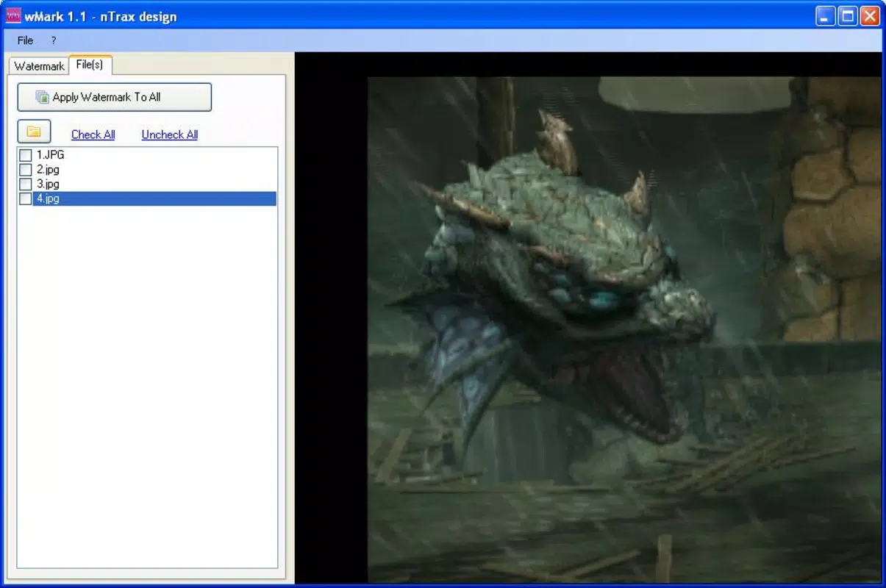Open the ? help menu
This screenshot has height=588, width=886.
pyautogui.click(x=54, y=40)
